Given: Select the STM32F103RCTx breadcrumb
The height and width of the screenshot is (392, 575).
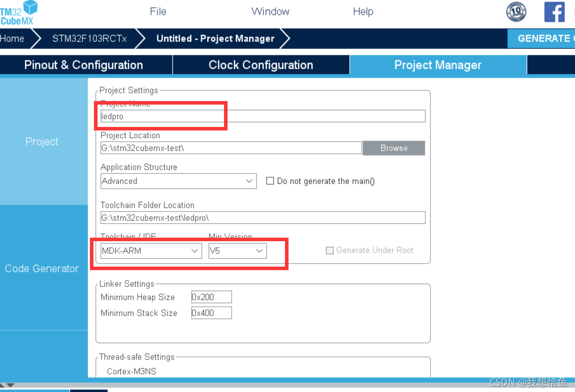Looking at the screenshot, I should [89, 39].
